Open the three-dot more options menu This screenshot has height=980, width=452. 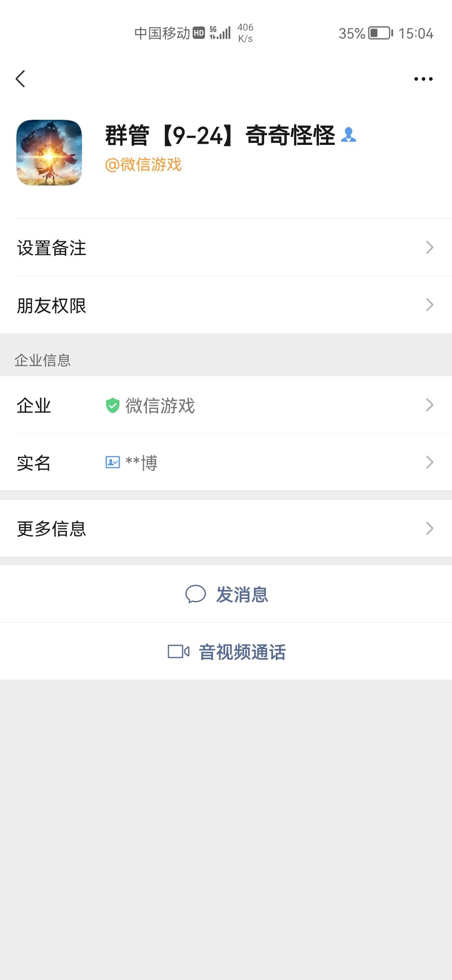[x=423, y=79]
